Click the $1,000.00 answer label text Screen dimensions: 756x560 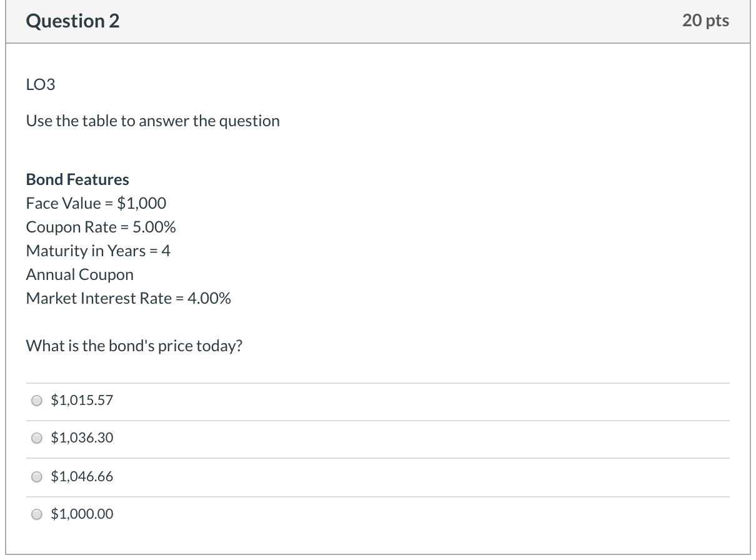point(82,514)
